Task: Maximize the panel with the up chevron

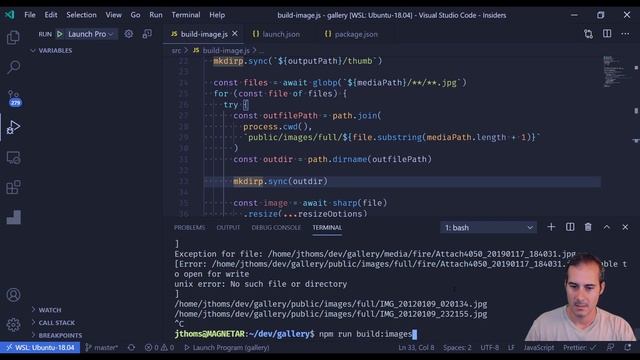Action: (x=607, y=227)
